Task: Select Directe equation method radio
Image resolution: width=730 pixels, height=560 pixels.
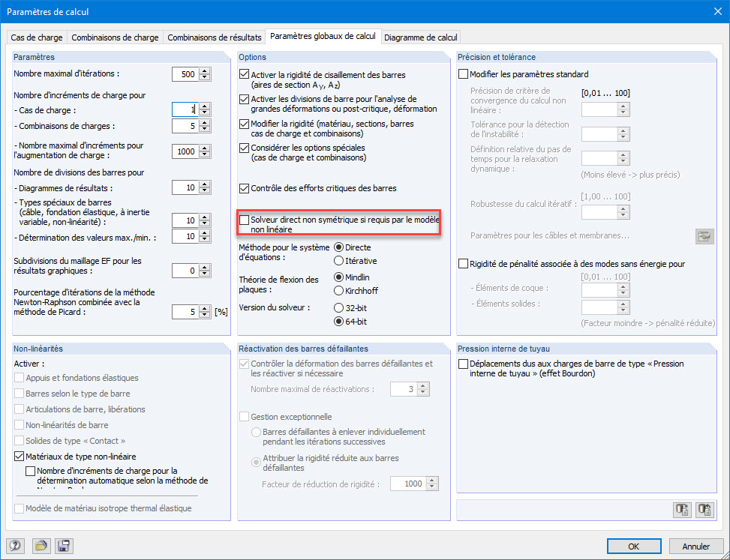Action: [339, 247]
